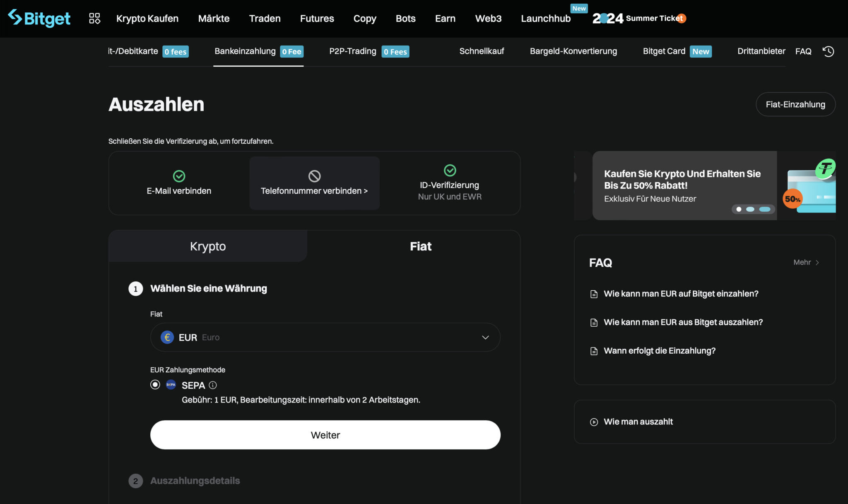This screenshot has width=848, height=504.
Task: Select the SEPA payment method radio button
Action: click(155, 385)
